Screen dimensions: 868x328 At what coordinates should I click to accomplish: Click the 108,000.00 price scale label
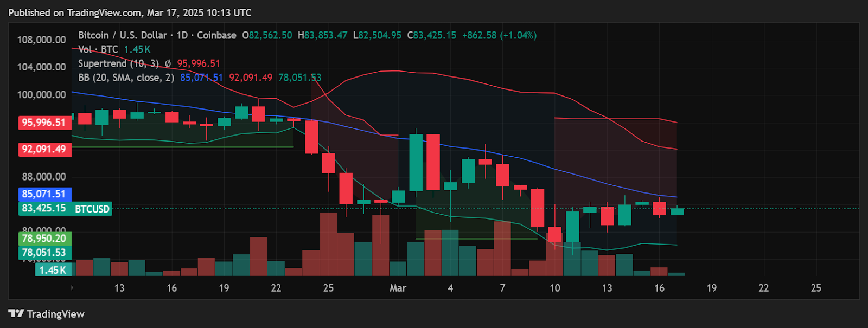42,40
